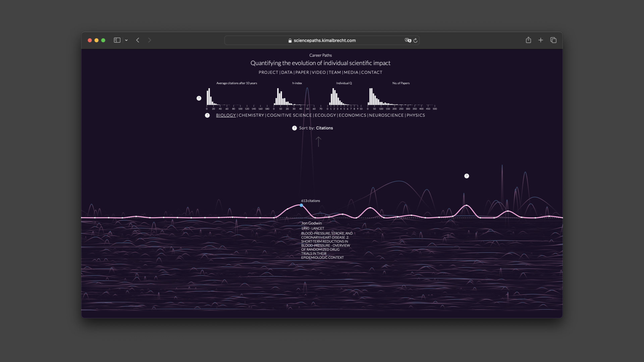644x362 pixels.
Task: Click the blue 613 citations data point
Action: point(301,205)
